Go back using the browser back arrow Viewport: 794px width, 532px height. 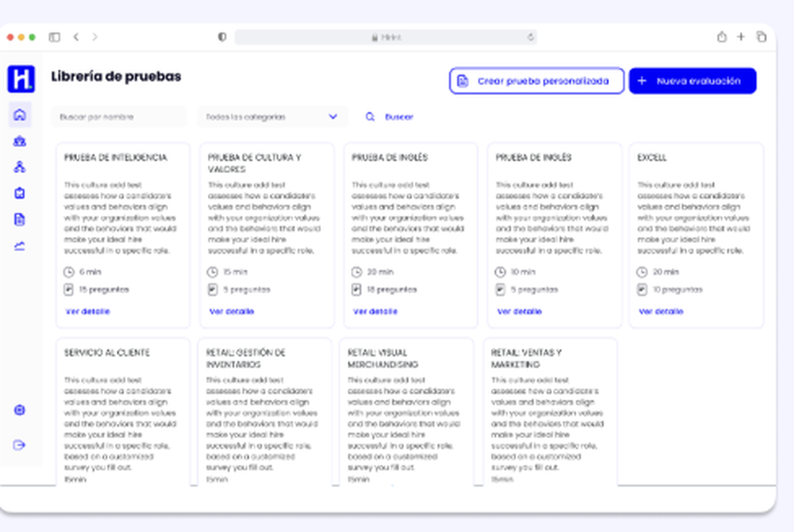pyautogui.click(x=76, y=37)
